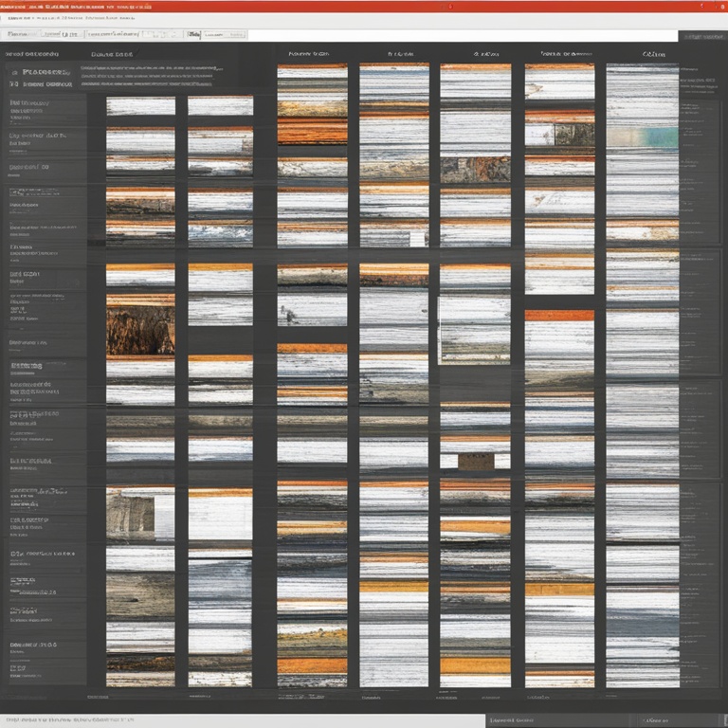The image size is (728, 728).
Task: Click the first button on the left of the toolbar
Action: tap(21, 34)
